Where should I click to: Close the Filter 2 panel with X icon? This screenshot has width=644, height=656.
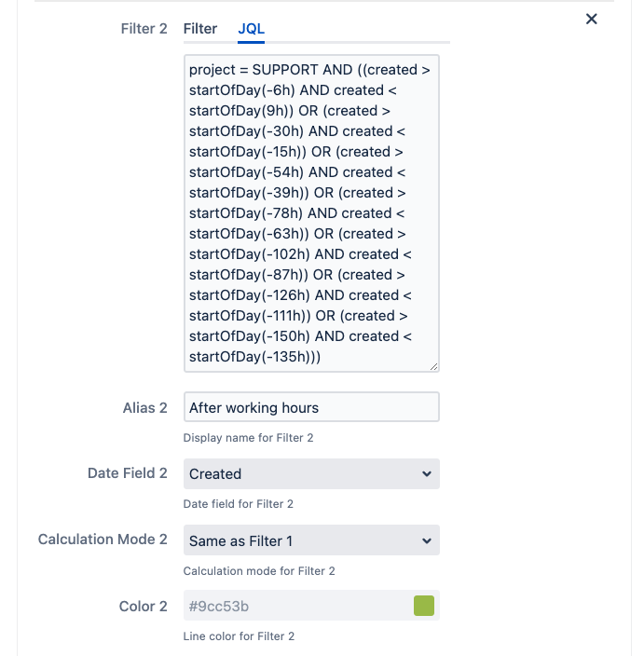pyautogui.click(x=591, y=19)
